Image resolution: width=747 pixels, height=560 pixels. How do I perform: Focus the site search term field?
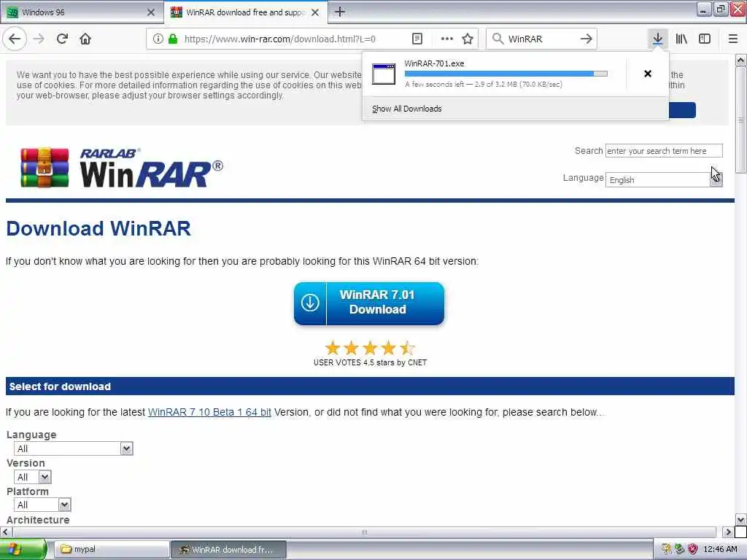tap(664, 150)
